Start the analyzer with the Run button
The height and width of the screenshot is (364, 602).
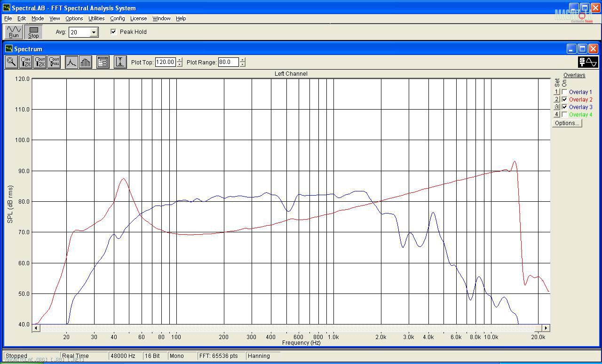tap(14, 32)
